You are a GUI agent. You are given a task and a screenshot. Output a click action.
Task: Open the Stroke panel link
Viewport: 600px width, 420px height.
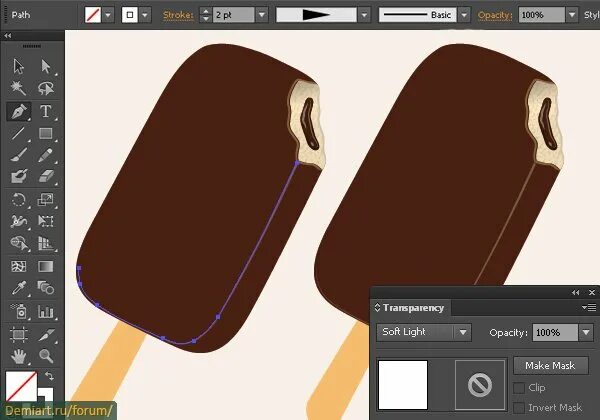coord(178,15)
